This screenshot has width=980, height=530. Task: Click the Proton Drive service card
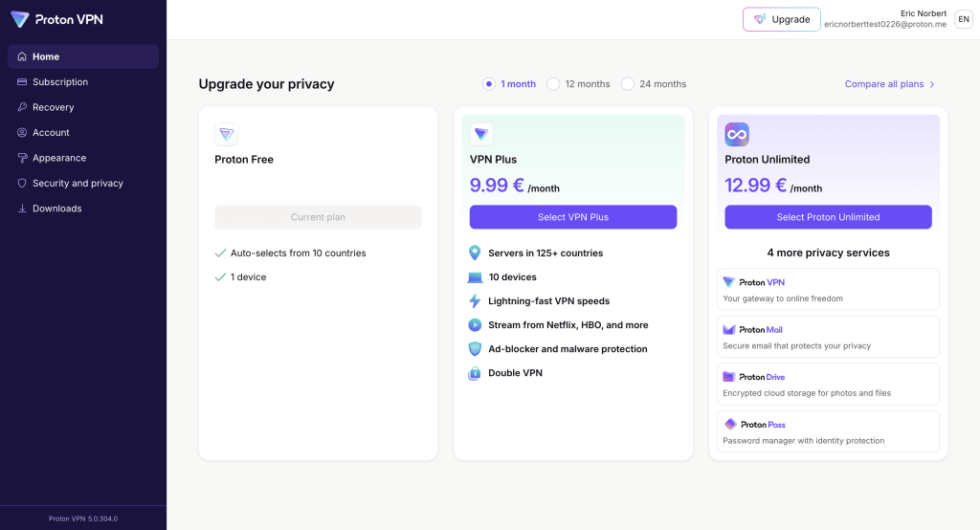pyautogui.click(x=828, y=385)
